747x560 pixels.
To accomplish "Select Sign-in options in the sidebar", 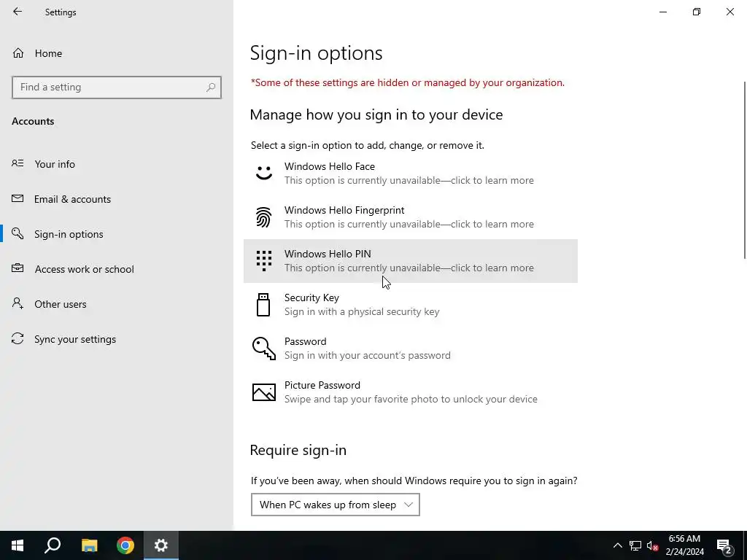I will pyautogui.click(x=117, y=234).
